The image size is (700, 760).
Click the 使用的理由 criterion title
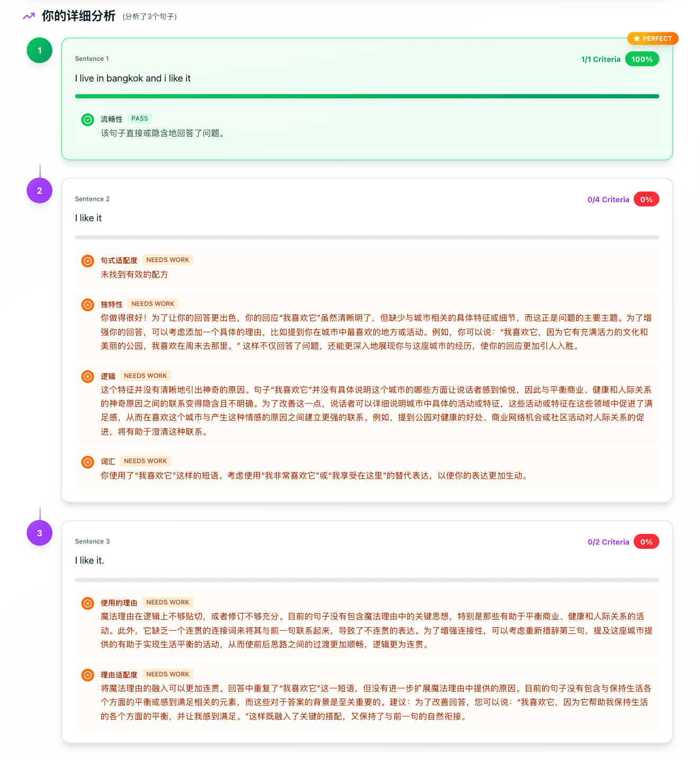(x=119, y=603)
